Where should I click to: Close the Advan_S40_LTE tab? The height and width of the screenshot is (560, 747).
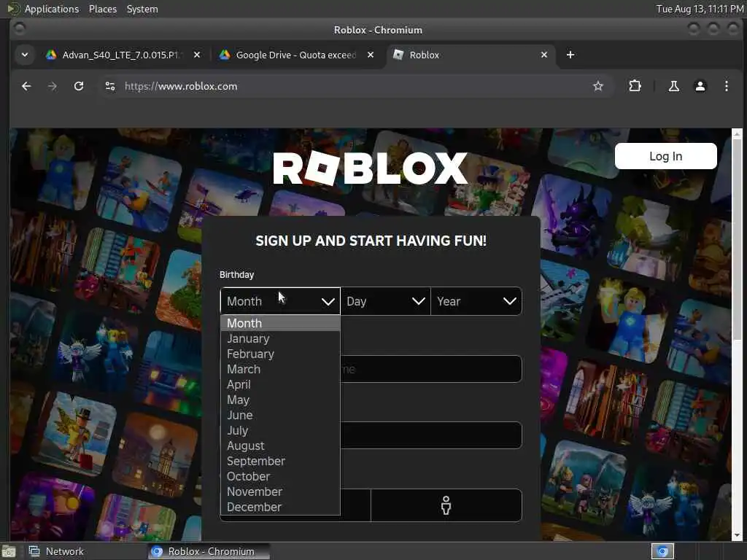(197, 55)
